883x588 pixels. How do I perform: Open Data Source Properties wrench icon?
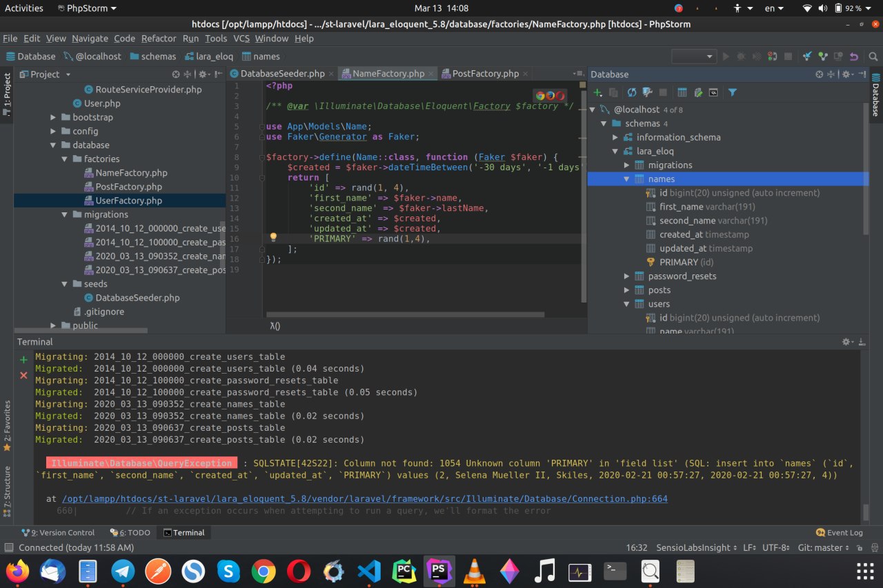(647, 92)
